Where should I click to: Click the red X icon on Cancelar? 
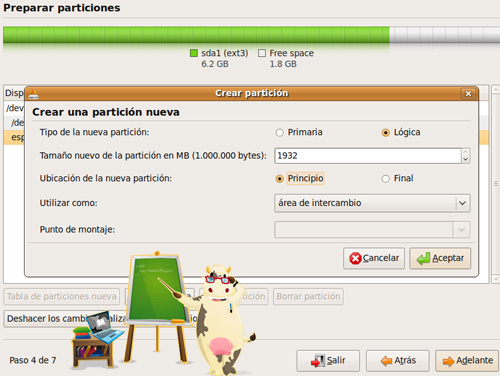355,258
